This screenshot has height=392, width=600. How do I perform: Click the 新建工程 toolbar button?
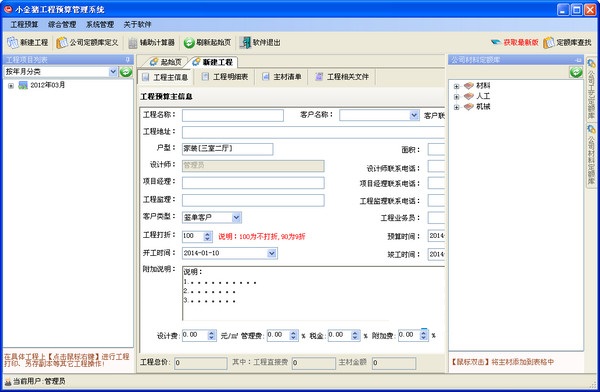[x=28, y=42]
